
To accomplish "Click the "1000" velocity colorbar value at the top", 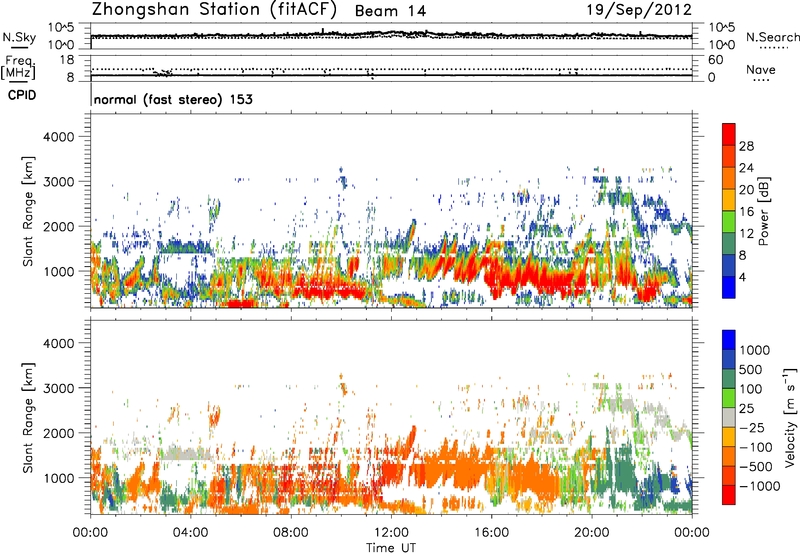I will point(755,350).
